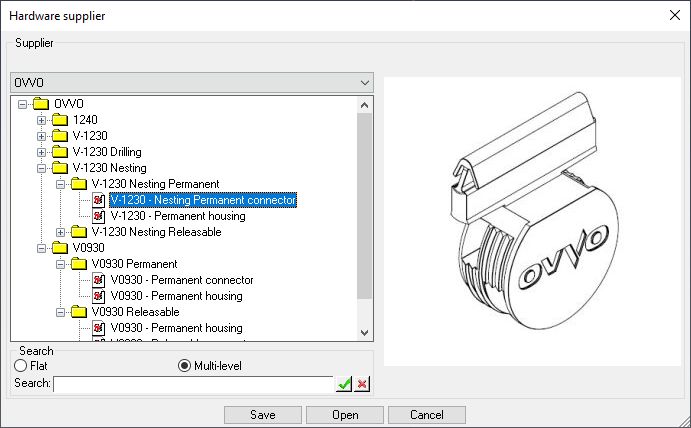Click the V0930 Permanent connector file icon
The width and height of the screenshot is (691, 428).
click(x=98, y=280)
